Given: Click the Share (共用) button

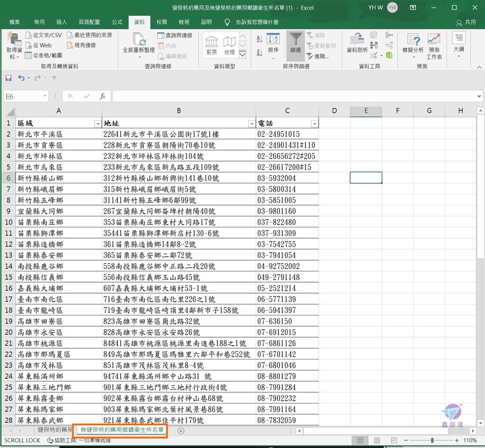Looking at the screenshot, I should [x=466, y=22].
